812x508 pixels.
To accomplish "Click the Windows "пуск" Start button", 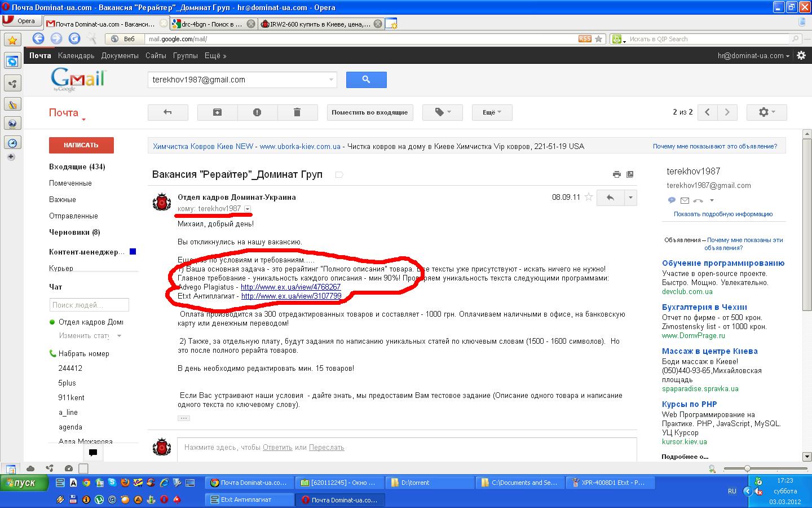I will pos(24,483).
